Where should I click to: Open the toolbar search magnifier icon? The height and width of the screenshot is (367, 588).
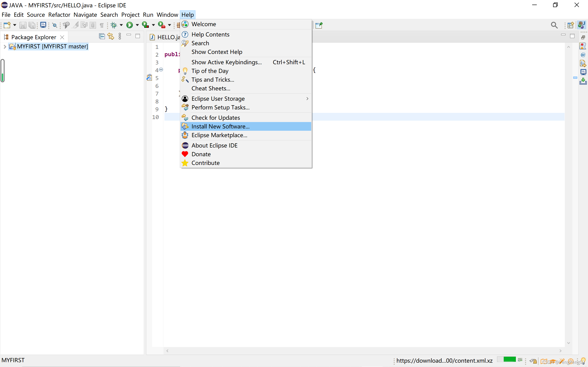pos(554,25)
